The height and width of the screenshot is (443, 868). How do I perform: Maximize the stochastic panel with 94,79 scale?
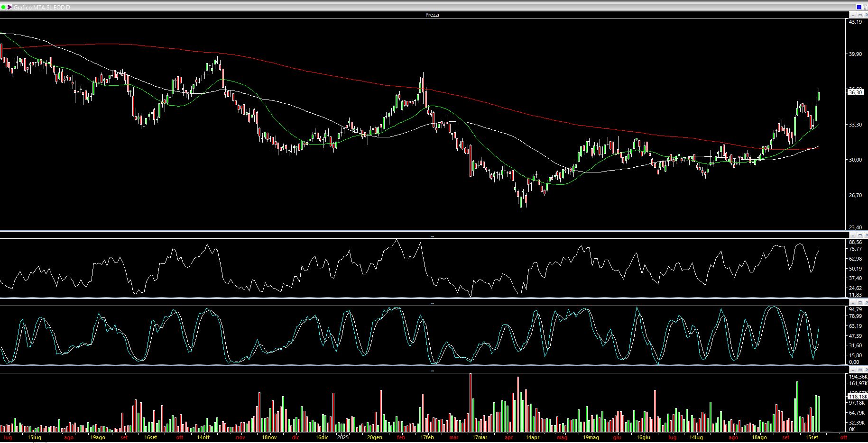click(859, 302)
